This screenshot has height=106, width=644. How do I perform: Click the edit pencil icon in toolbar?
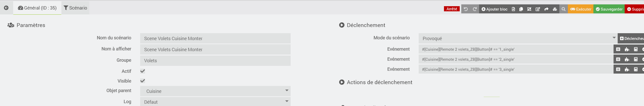[538, 9]
